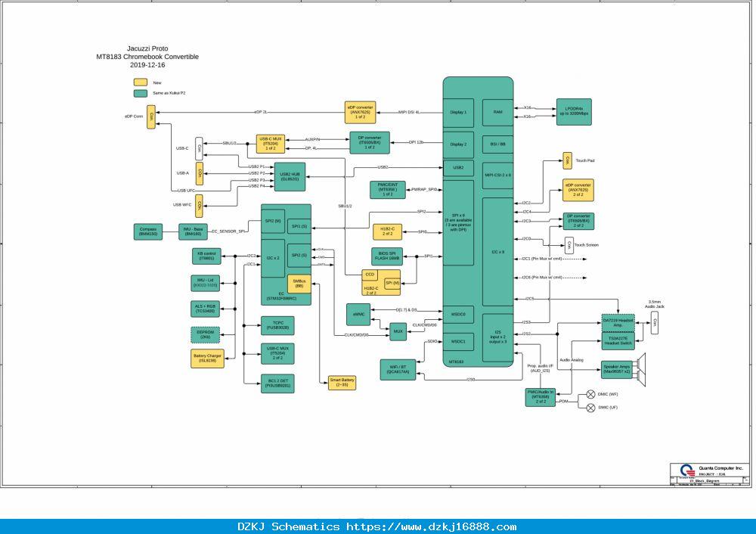
Task: Click the USB-A connector box
Action: [x=199, y=174]
